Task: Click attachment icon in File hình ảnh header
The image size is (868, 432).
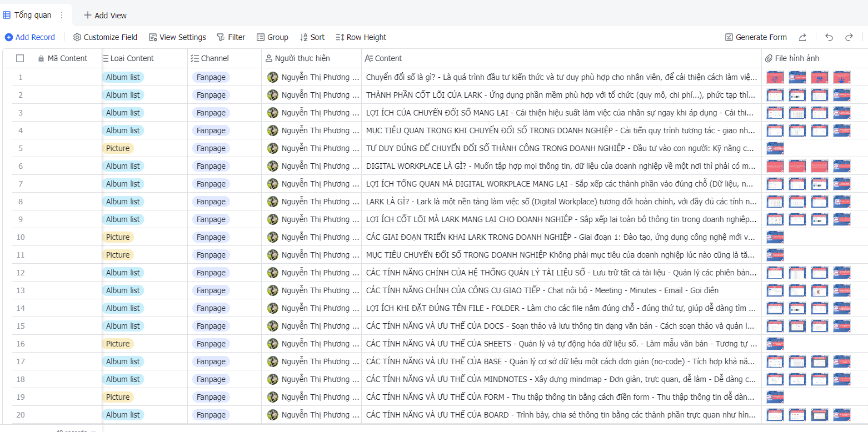Action: [x=769, y=58]
